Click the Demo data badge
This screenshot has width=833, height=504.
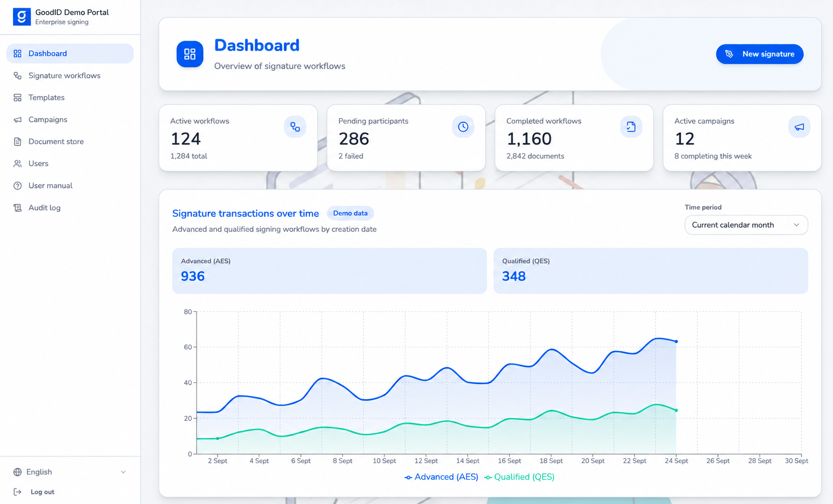(x=350, y=213)
